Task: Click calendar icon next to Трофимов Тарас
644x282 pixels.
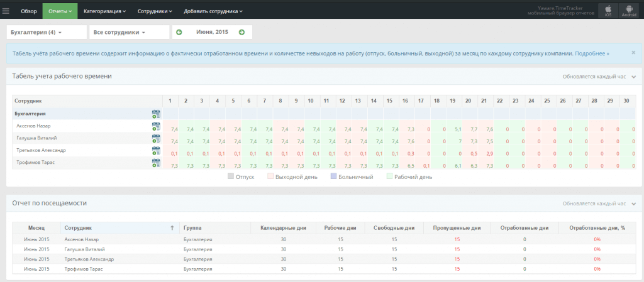Action: pyautogui.click(x=156, y=163)
